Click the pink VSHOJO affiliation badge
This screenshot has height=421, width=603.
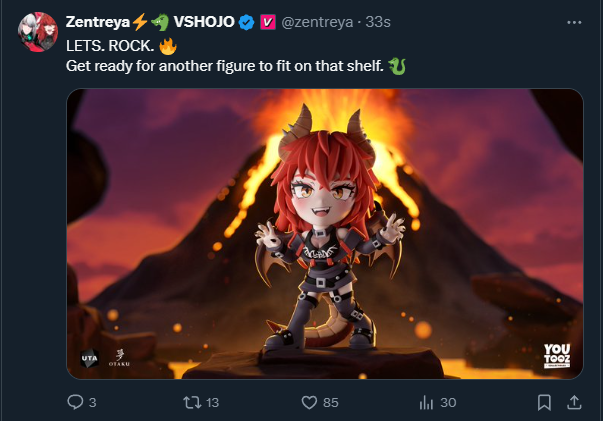point(268,22)
